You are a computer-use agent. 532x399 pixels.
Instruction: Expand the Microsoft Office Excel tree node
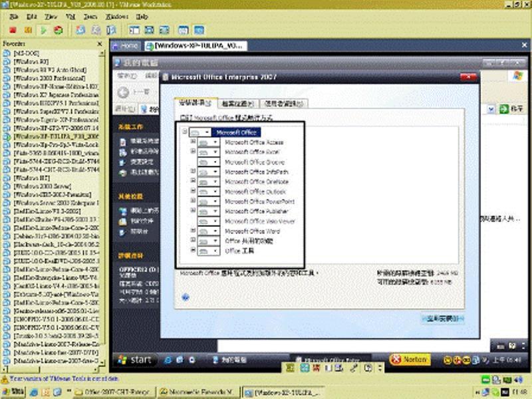pyautogui.click(x=193, y=151)
